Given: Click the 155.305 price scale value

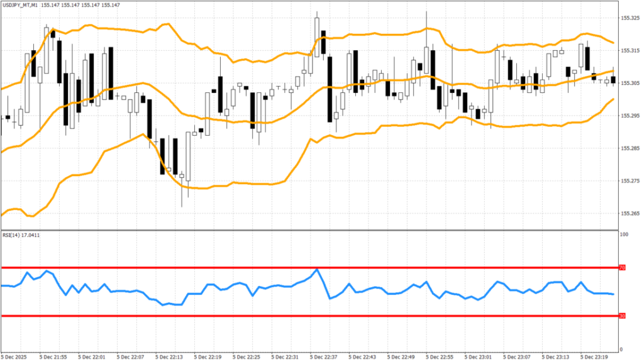Looking at the screenshot, I should coord(630,83).
